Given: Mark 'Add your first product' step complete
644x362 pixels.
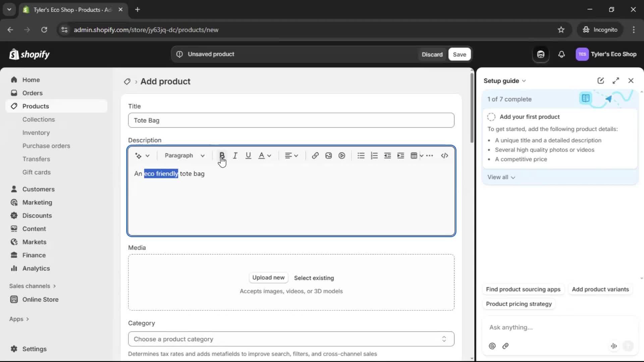Looking at the screenshot, I should (x=491, y=117).
